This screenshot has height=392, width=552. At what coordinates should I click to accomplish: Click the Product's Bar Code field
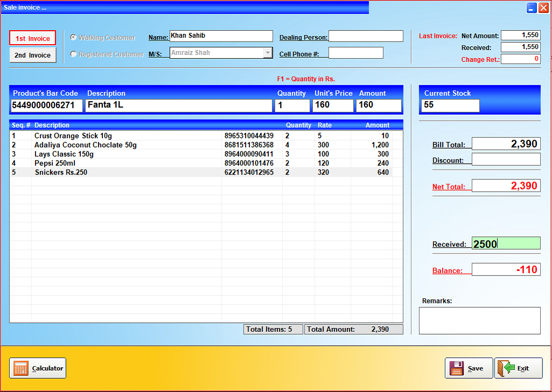tap(46, 105)
